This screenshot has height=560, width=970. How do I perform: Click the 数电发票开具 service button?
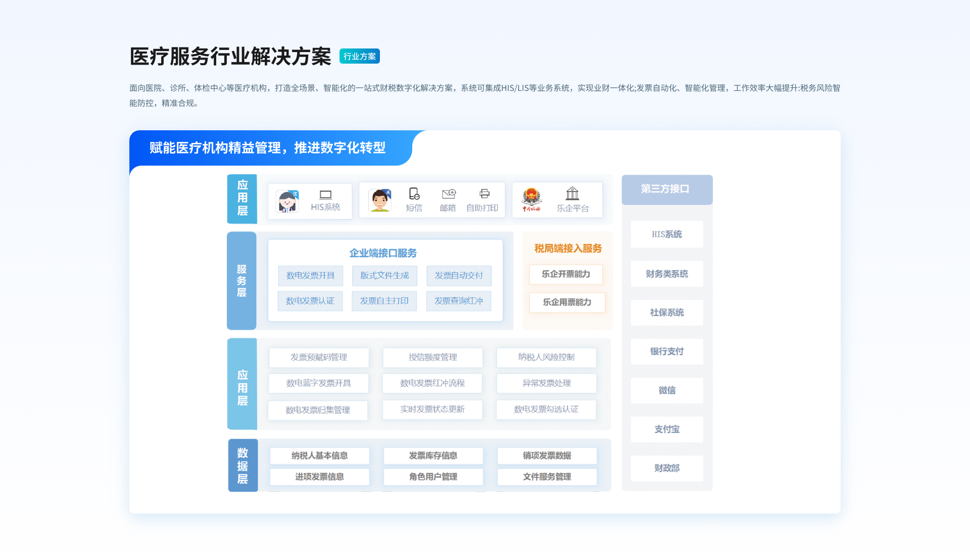(310, 276)
